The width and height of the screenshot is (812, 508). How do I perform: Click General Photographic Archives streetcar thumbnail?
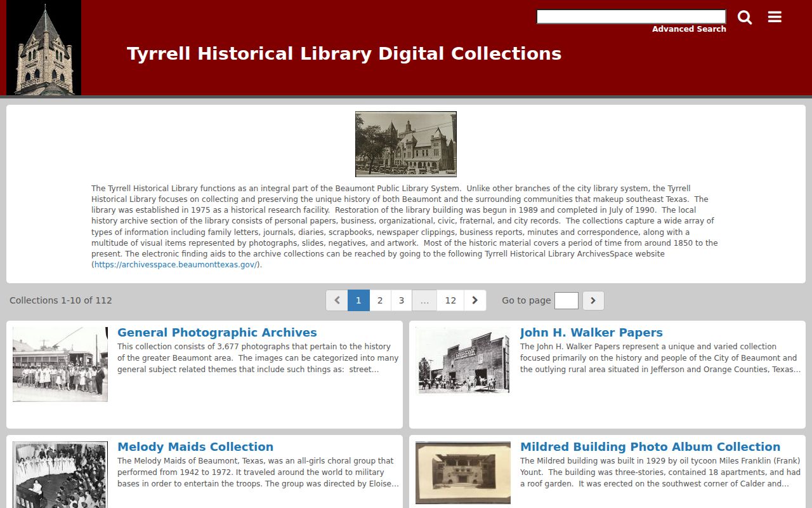tap(60, 364)
